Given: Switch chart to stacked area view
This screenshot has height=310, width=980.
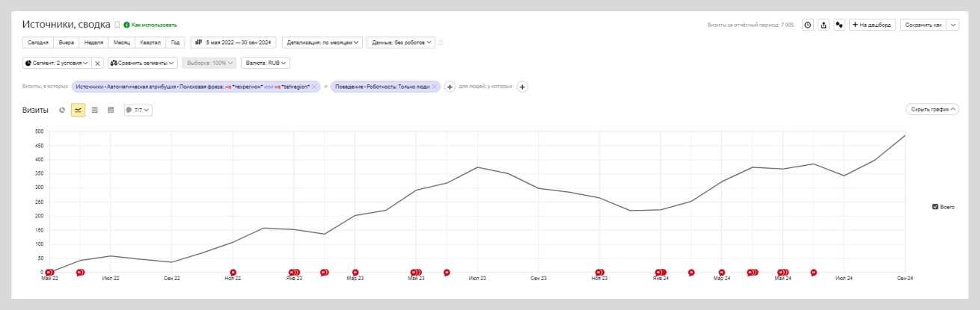Looking at the screenshot, I should click(x=94, y=110).
